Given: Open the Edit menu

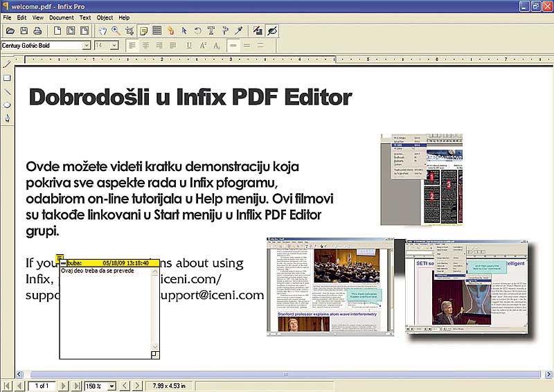Looking at the screenshot, I should point(21,18).
